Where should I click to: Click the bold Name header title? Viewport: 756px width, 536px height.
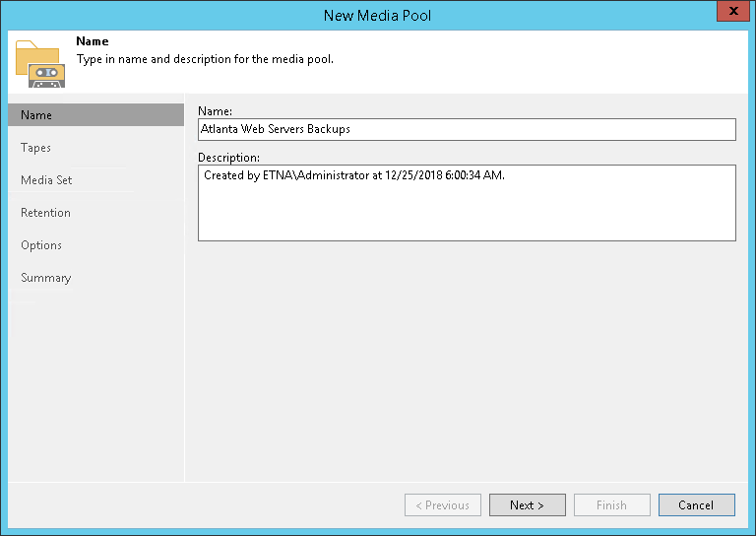[93, 42]
